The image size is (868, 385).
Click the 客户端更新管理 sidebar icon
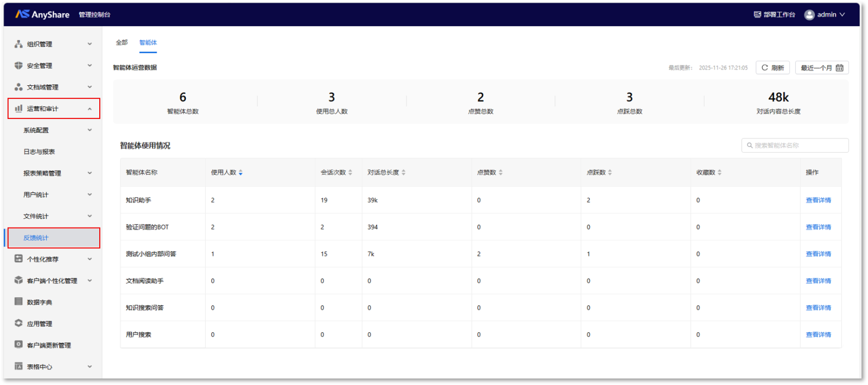click(x=18, y=345)
